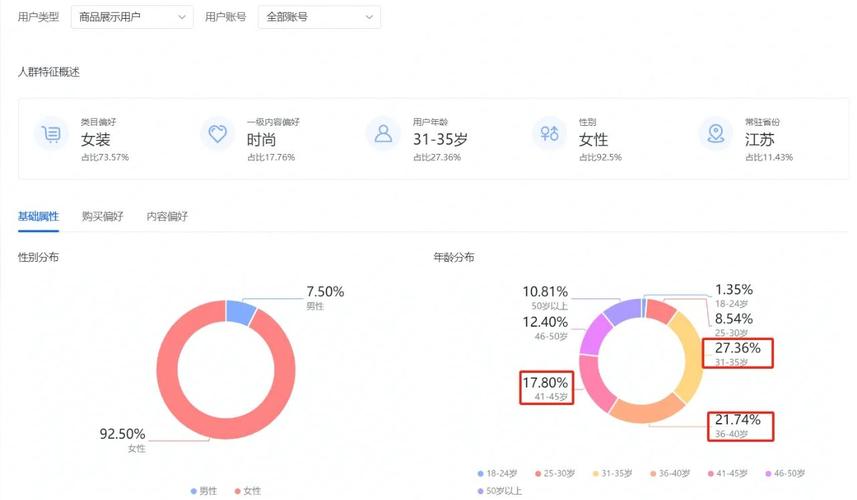Image resolution: width=857 pixels, height=500 pixels.
Task: Click the location pin province icon
Action: 714,134
